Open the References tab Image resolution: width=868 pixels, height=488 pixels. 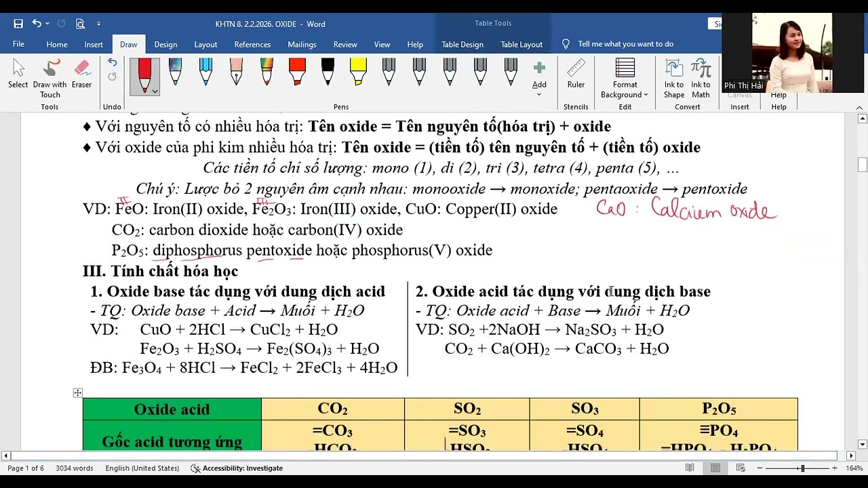coord(252,44)
